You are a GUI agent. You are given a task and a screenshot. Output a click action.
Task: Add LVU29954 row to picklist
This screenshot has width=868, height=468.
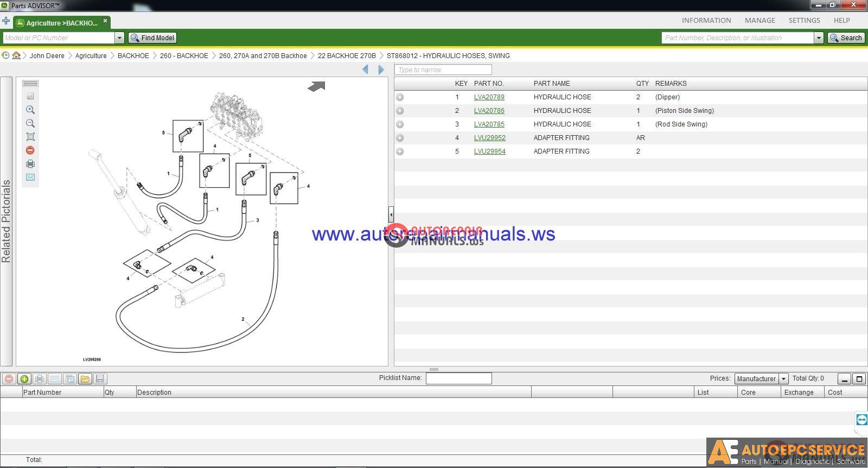[x=400, y=151]
